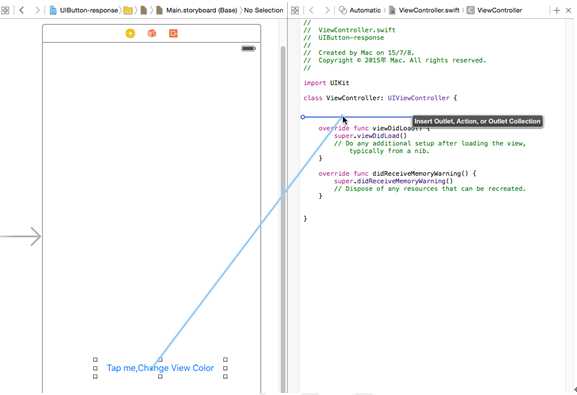Click the top-right resize handle of button

click(226, 359)
